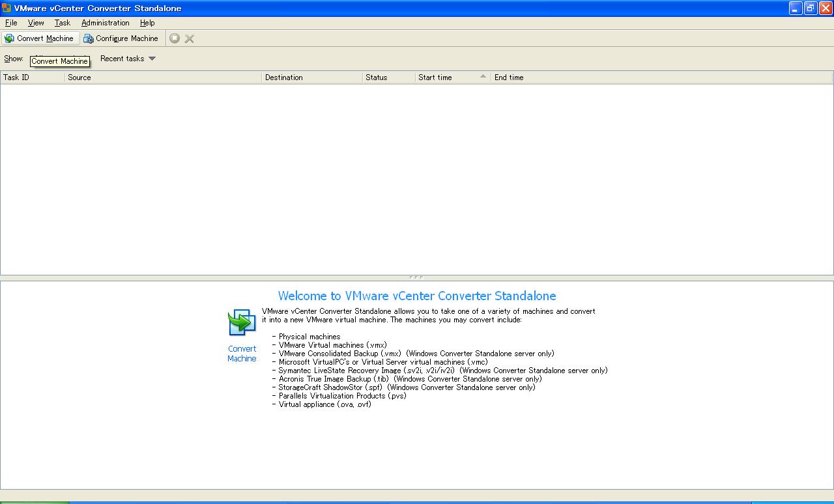Open the Administration menu

106,23
